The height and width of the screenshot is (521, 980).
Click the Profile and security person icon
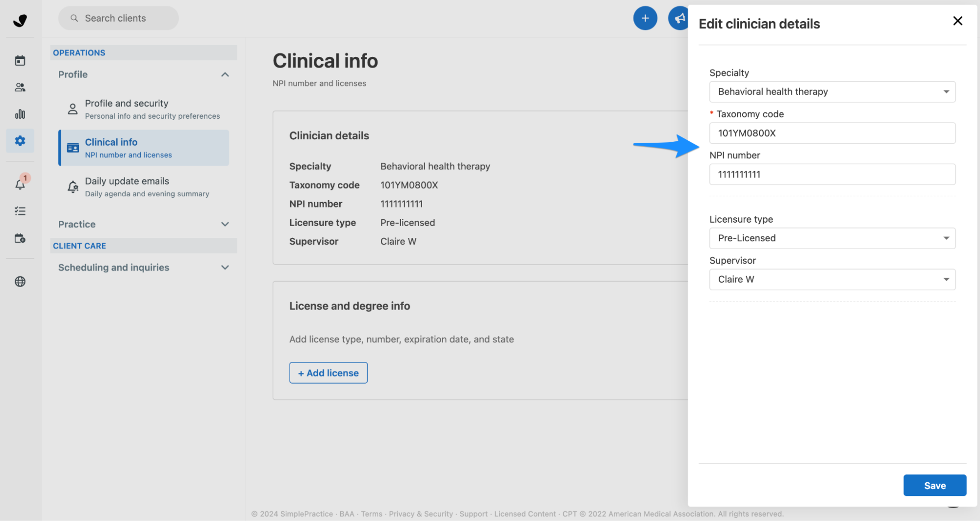[73, 109]
